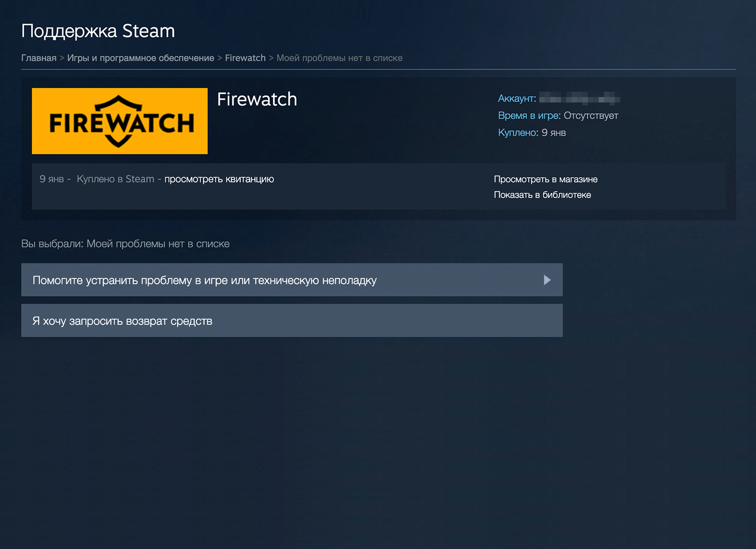Click Куплено: 9 янв text
The width and height of the screenshot is (756, 549).
pyautogui.click(x=532, y=133)
